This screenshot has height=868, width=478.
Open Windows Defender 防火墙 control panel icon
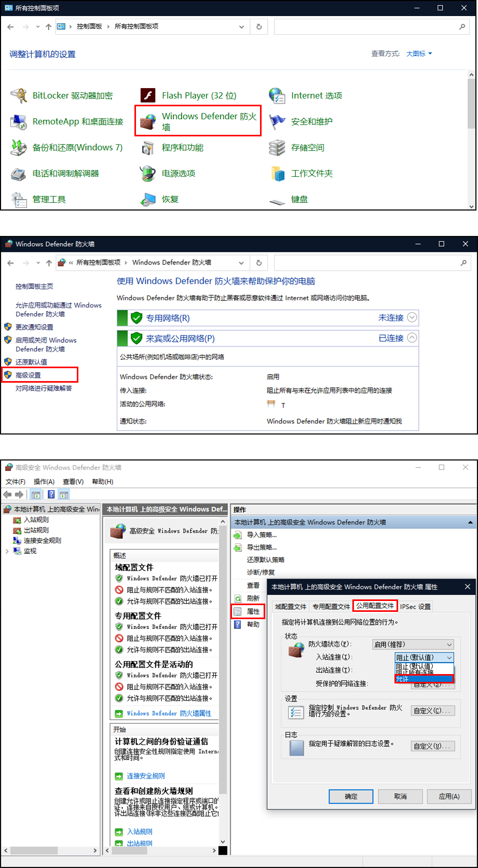tap(148, 122)
